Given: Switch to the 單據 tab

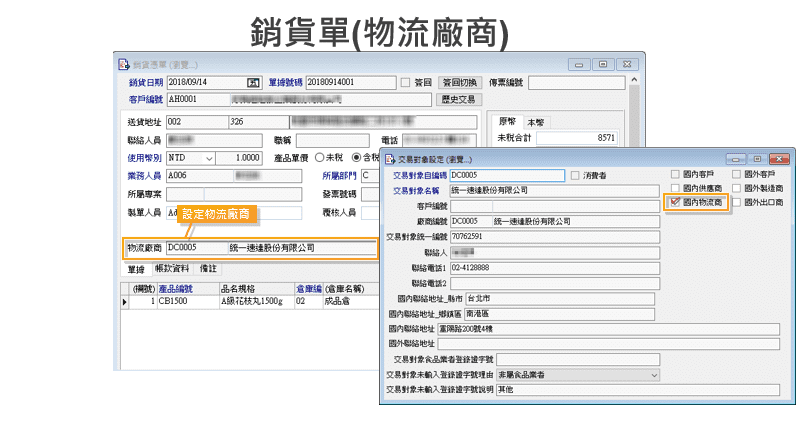Looking at the screenshot, I should tap(136, 269).
